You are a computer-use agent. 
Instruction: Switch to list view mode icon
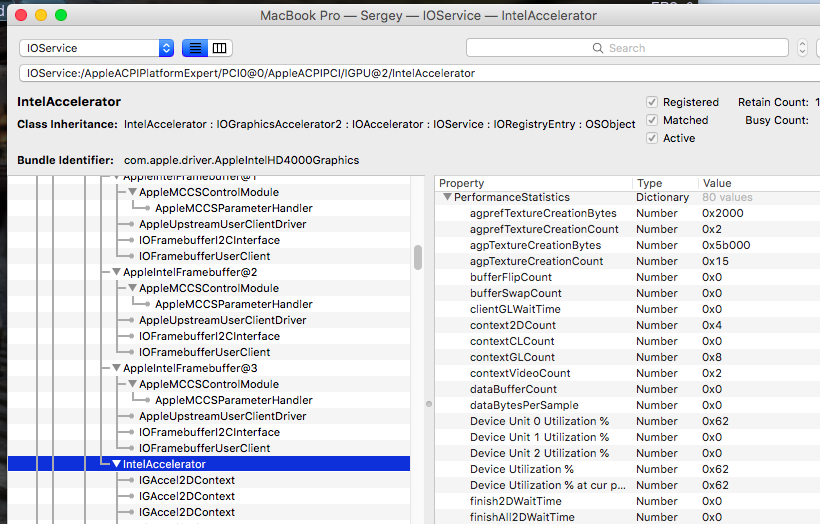pos(195,48)
